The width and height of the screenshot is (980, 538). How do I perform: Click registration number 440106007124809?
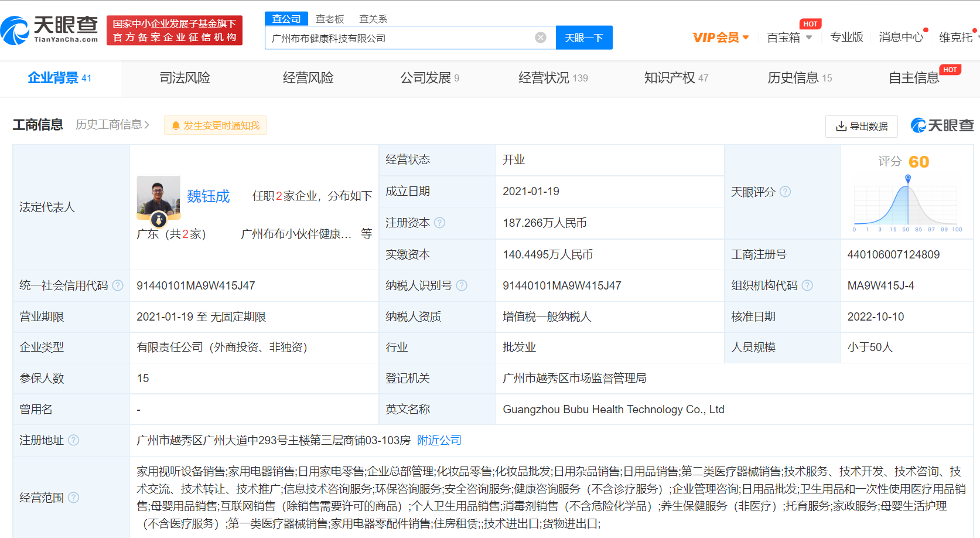pos(893,254)
